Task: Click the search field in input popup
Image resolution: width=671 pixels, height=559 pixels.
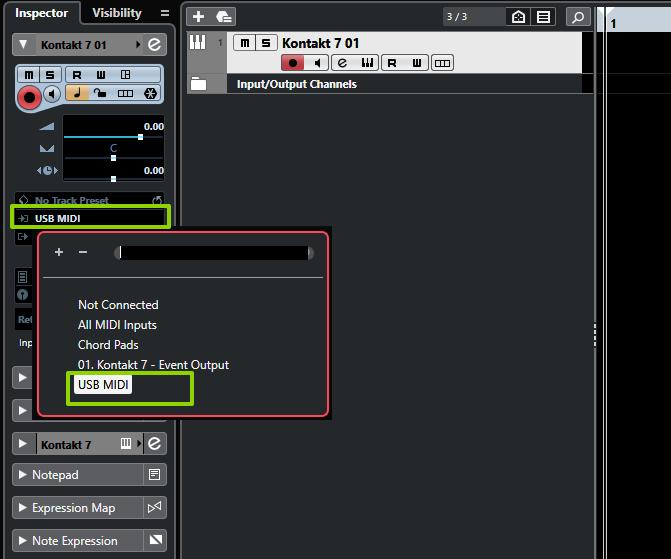Action: coord(213,253)
